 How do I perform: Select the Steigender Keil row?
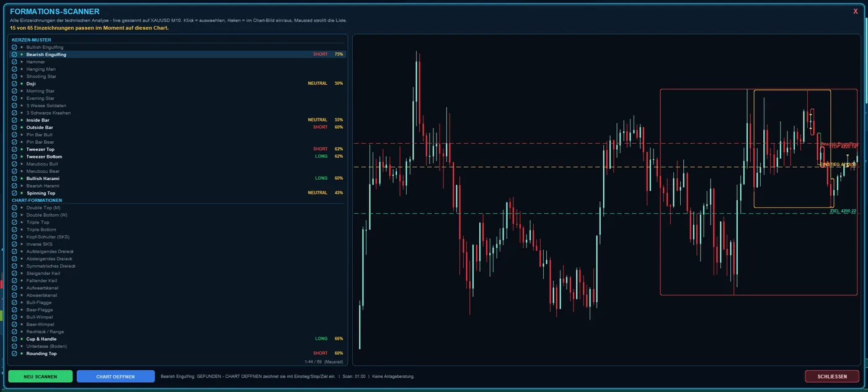pyautogui.click(x=177, y=273)
